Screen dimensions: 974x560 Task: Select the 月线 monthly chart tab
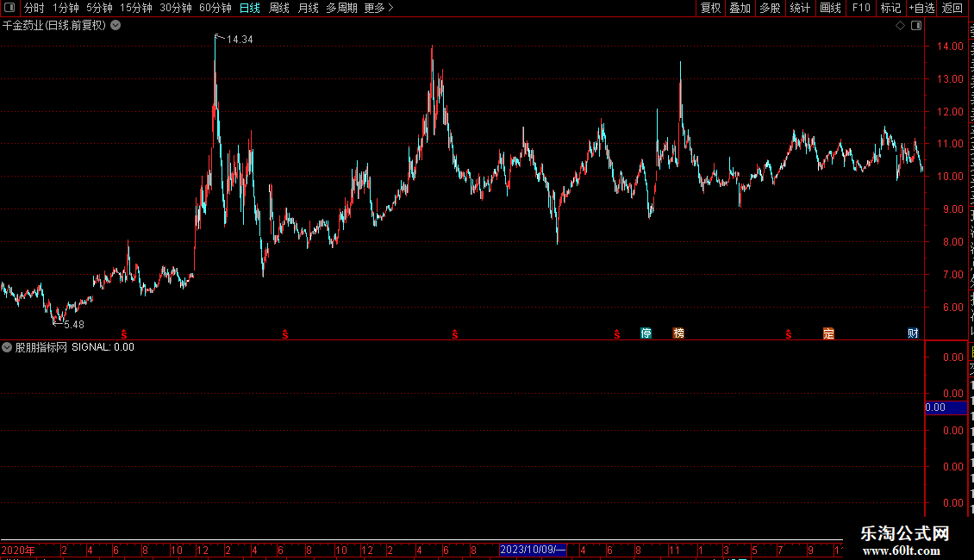[x=308, y=8]
